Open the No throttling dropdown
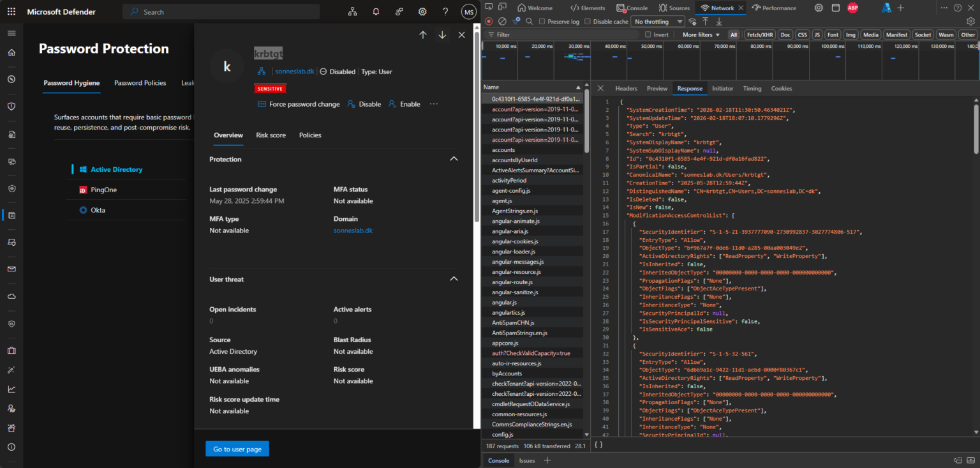Image resolution: width=980 pixels, height=468 pixels. tap(657, 22)
